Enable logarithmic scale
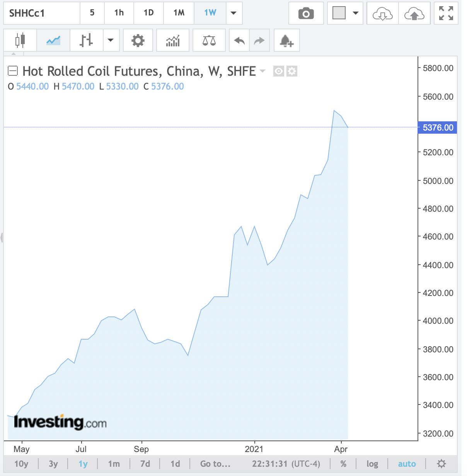Viewport: 467px width, 476px height. 372,464
